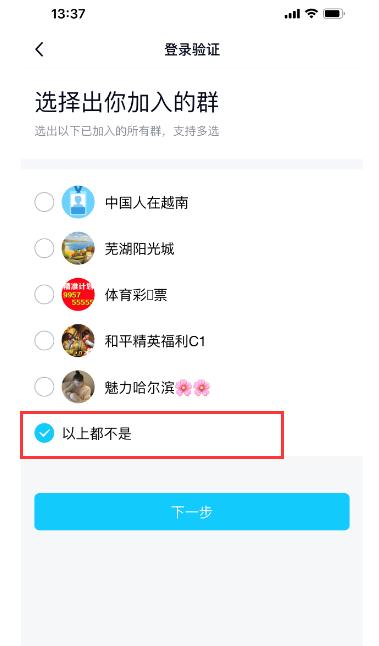Select the radio for 和平精英福利C1
The width and height of the screenshot is (379, 646).
tap(44, 340)
